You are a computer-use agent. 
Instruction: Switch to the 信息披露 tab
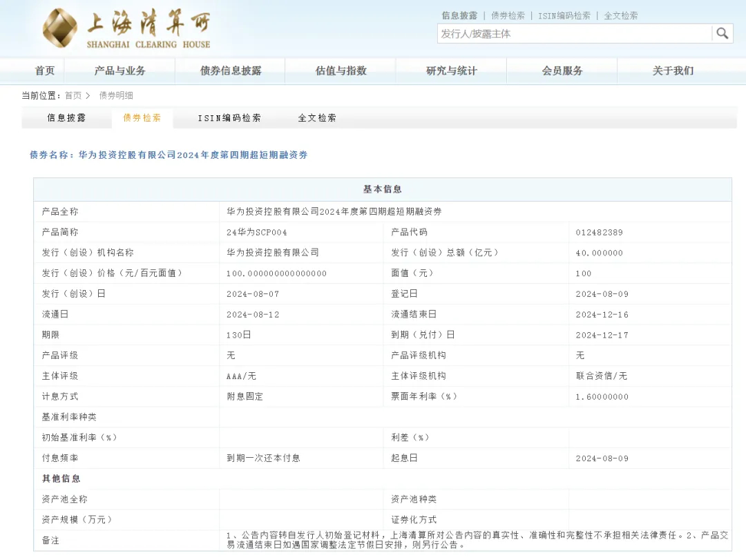[x=66, y=118]
